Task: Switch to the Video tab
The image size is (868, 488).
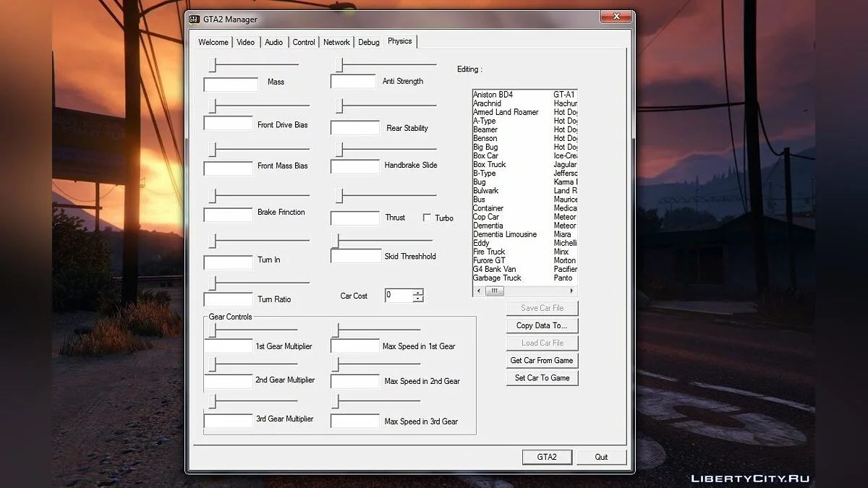Action: (246, 42)
